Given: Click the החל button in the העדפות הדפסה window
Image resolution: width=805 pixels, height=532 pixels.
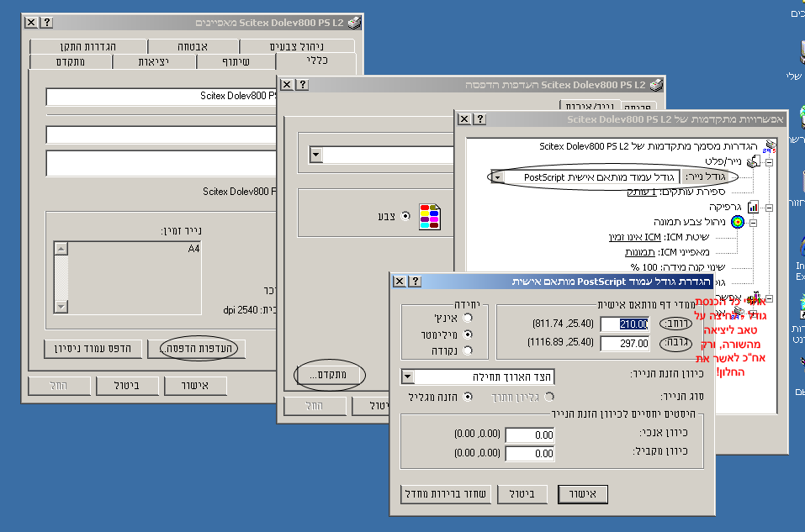Looking at the screenshot, I should [315, 406].
